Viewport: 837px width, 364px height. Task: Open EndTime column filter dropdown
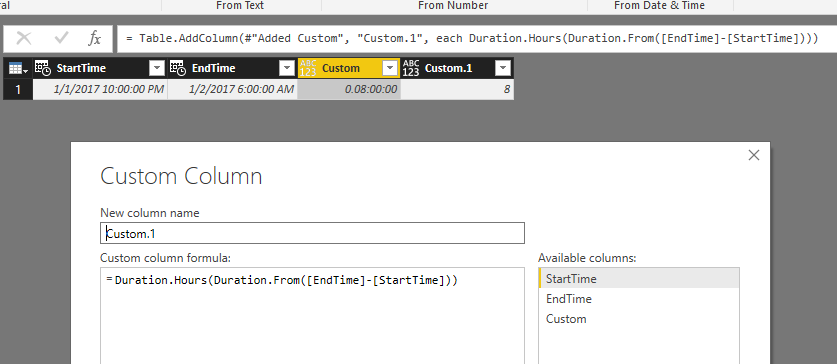(x=287, y=68)
